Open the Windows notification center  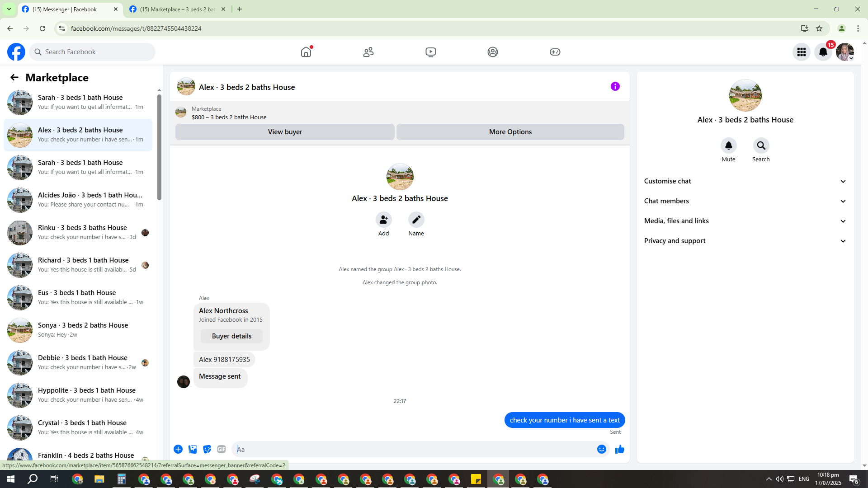point(854,479)
